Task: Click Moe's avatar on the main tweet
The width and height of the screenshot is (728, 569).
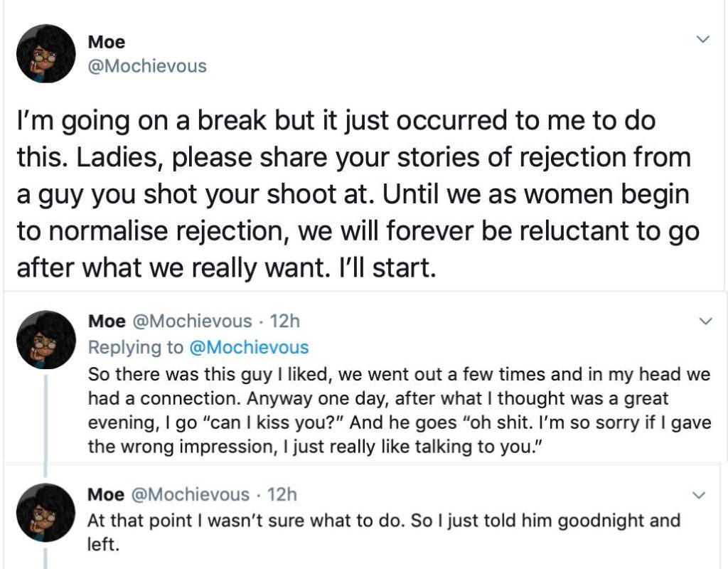Action: coord(46,54)
